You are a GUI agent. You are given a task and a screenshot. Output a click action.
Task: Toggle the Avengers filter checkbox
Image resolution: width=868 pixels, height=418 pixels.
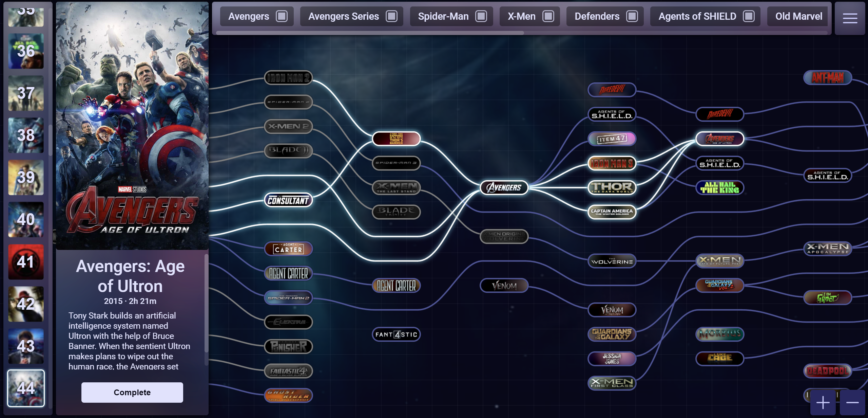pos(282,16)
